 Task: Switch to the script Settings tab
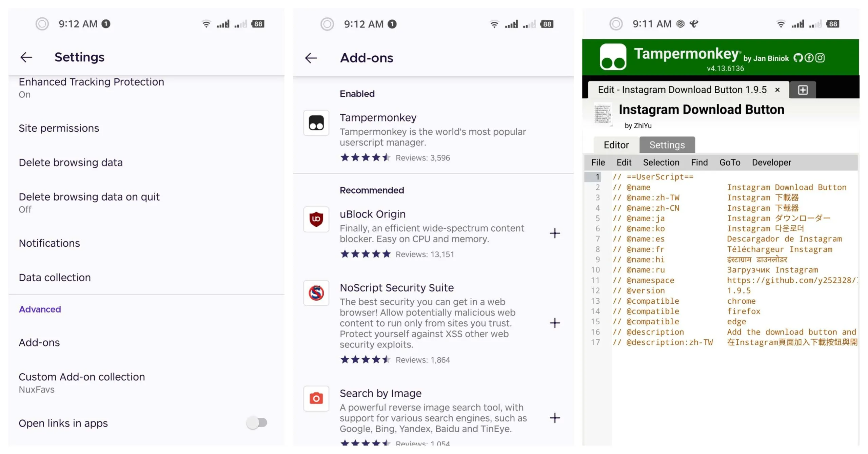667,145
